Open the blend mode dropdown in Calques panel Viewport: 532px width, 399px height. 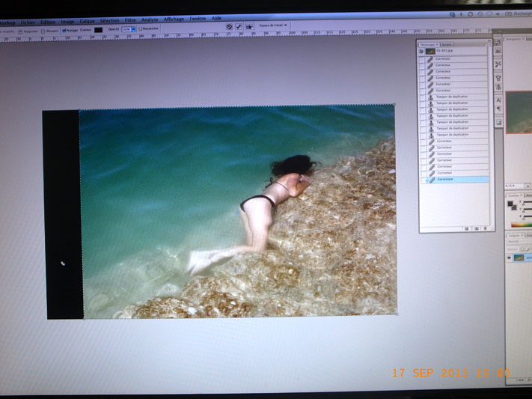click(519, 242)
